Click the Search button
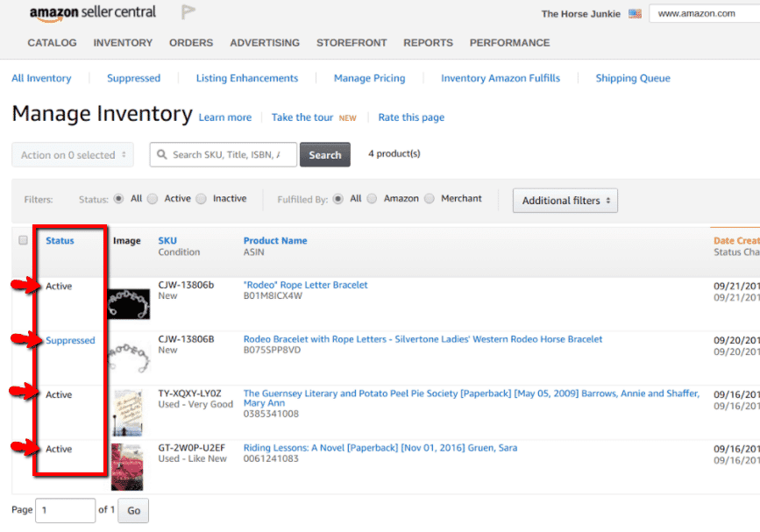Image resolution: width=760 pixels, height=532 pixels. (x=324, y=154)
